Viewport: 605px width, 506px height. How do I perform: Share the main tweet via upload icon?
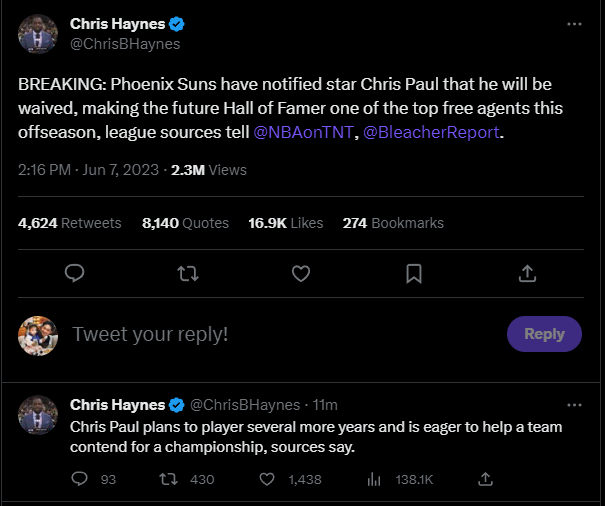click(528, 273)
